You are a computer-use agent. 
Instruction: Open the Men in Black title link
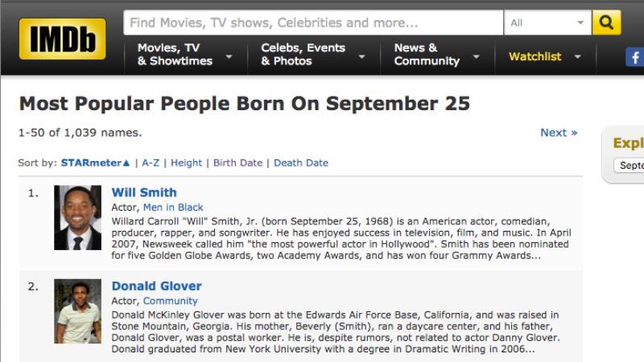(x=173, y=208)
